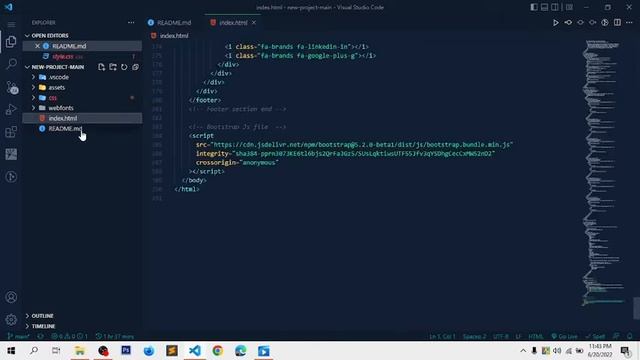Toggle secondary side bar layout button
640x360 pixels.
tap(555, 7)
